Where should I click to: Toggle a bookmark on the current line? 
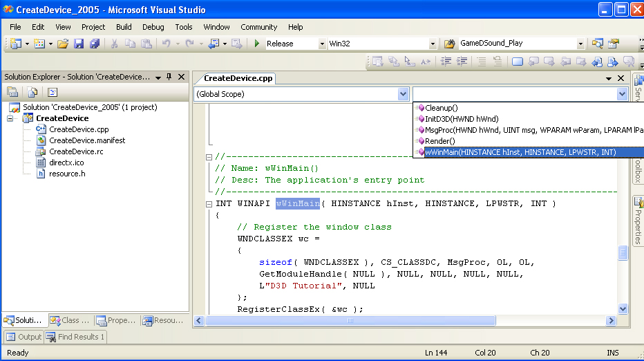click(518, 62)
